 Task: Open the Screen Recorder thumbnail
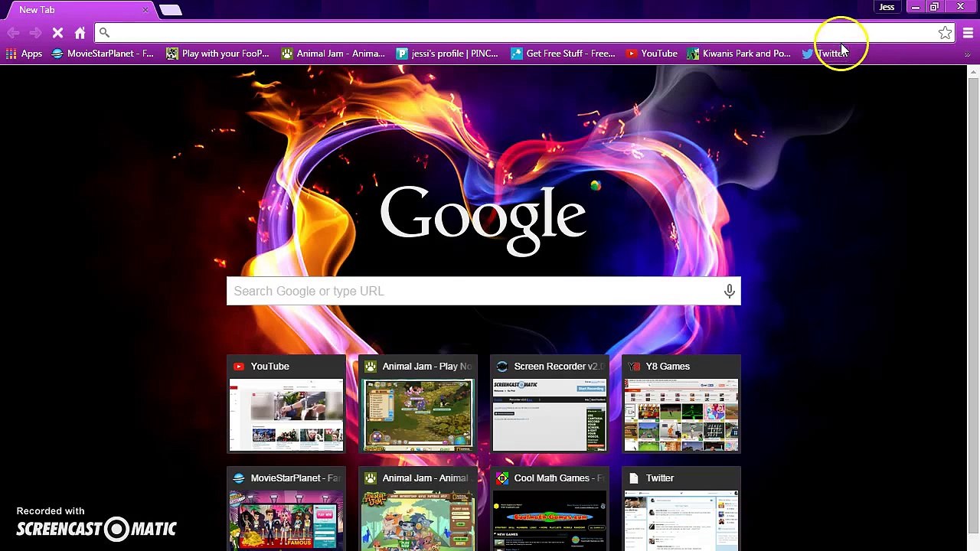tap(550, 404)
